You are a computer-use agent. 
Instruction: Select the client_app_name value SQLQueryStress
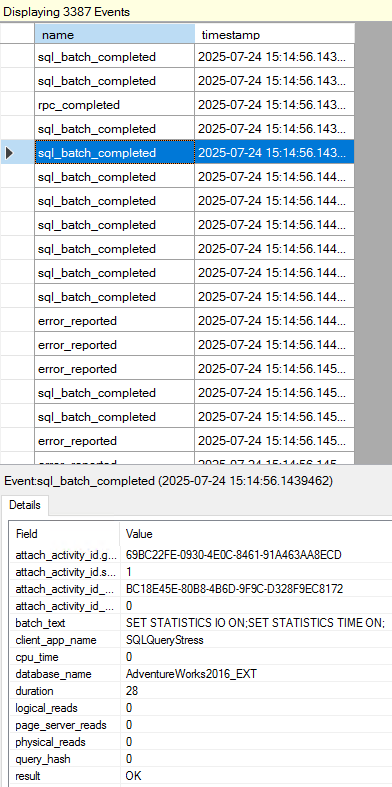(x=162, y=640)
